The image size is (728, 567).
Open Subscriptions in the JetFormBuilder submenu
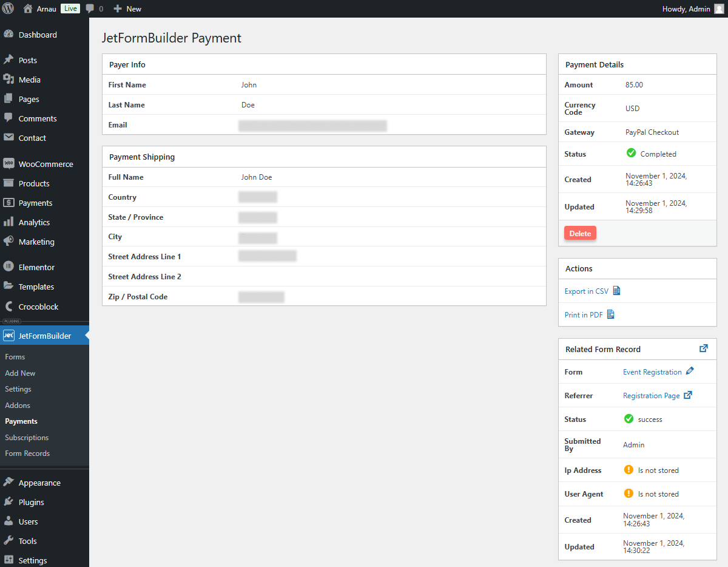[x=26, y=437]
